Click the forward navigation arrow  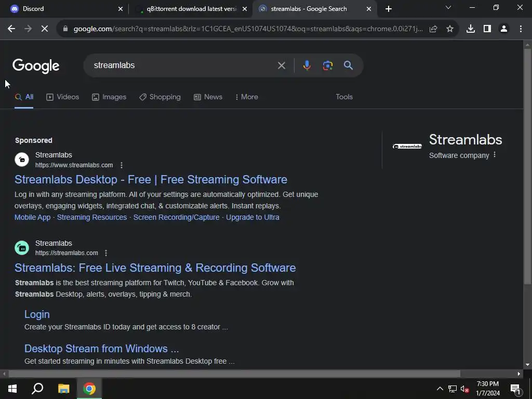click(28, 29)
